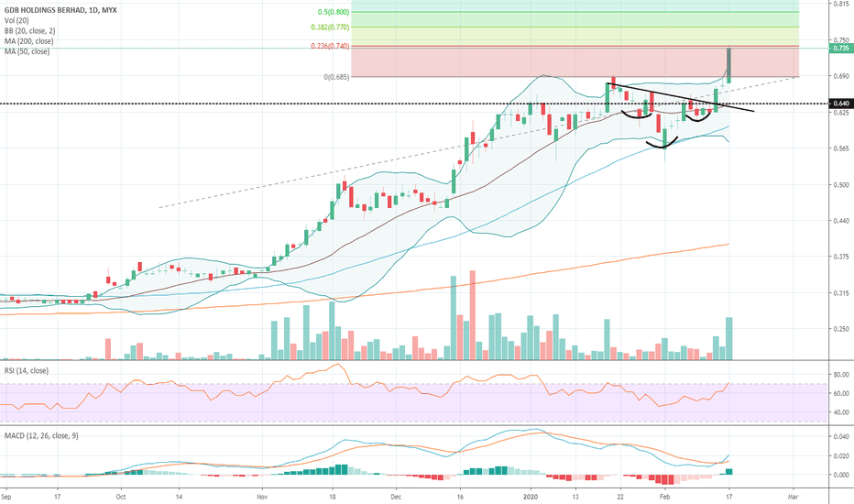Screen dimensions: 854x504
Task: Click the 0.382(0.770) Fibonacci level label
Action: 330,27
